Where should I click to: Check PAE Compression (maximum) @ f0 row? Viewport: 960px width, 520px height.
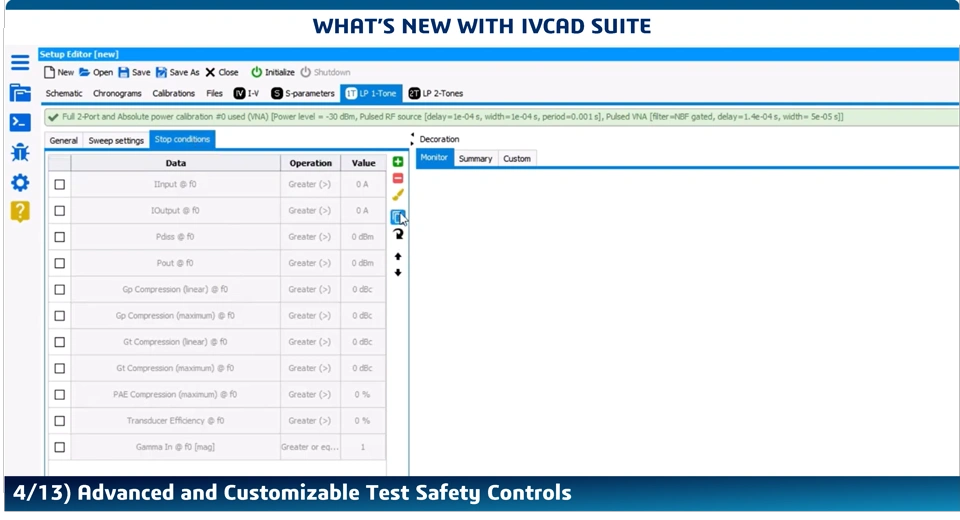tap(59, 395)
